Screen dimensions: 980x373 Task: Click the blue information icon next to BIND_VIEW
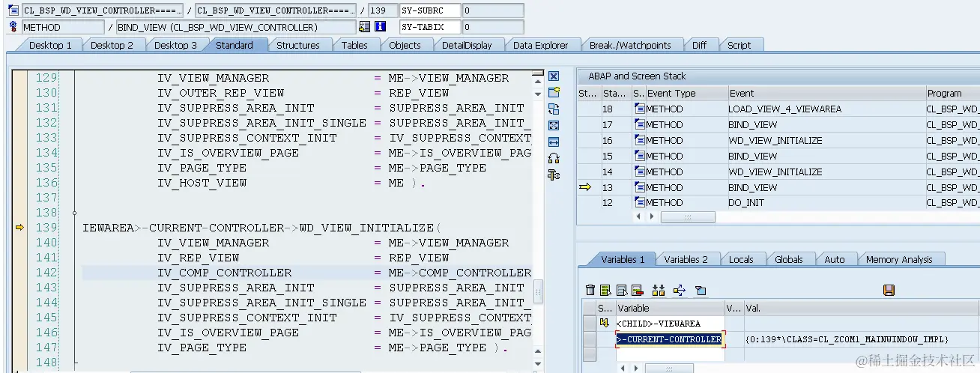(380, 27)
